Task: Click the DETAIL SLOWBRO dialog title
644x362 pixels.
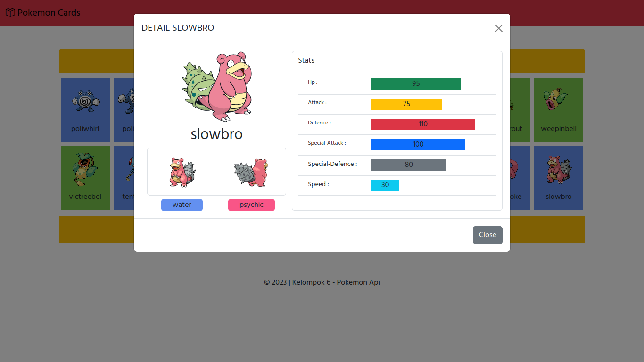Action: coord(178,28)
